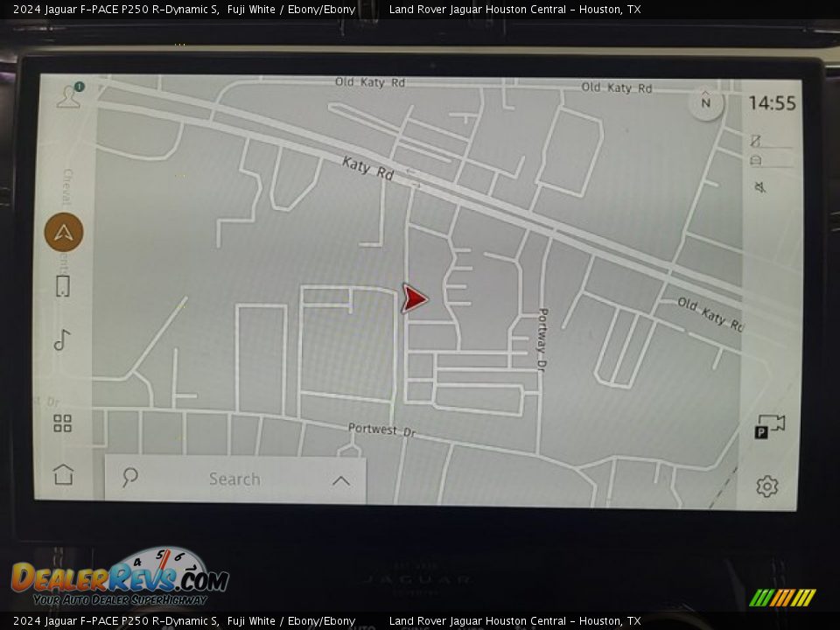840x630 pixels.
Task: Tap the red vehicle position arrow
Action: pyautogui.click(x=414, y=298)
